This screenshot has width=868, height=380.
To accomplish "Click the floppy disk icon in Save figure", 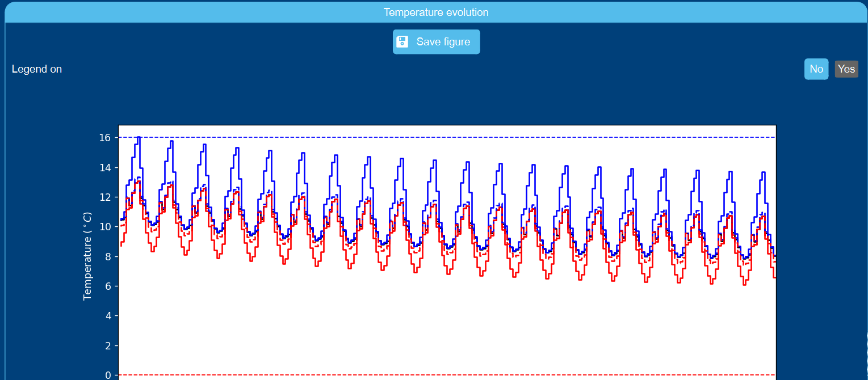I will coord(402,42).
